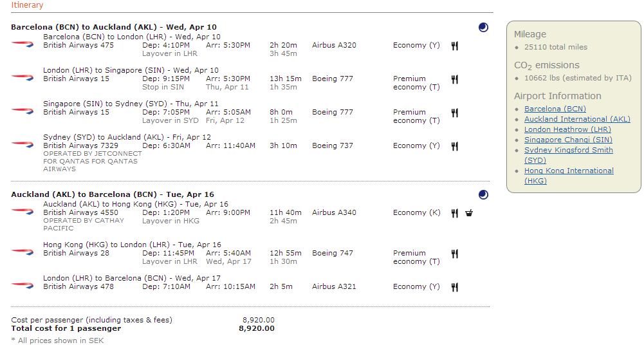Click the Itinerary section heading
This screenshot has height=345, width=644.
[27, 5]
